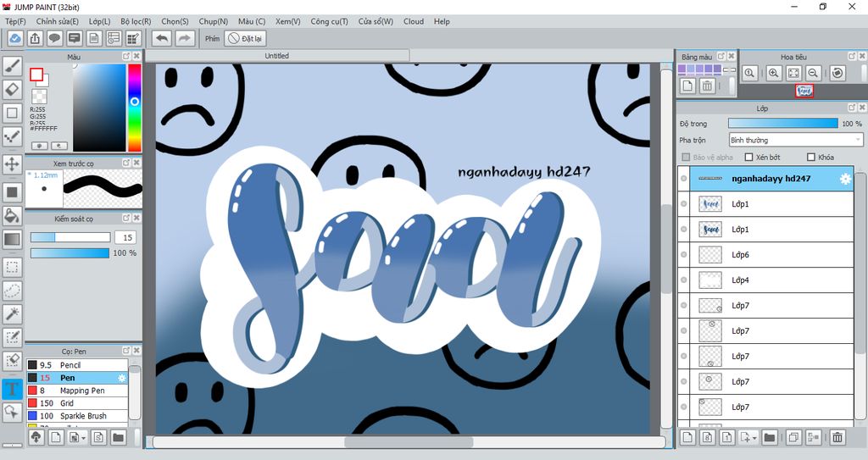The height and width of the screenshot is (460, 868).
Task: Select the Brush tool in left toolbar
Action: pyautogui.click(x=12, y=66)
